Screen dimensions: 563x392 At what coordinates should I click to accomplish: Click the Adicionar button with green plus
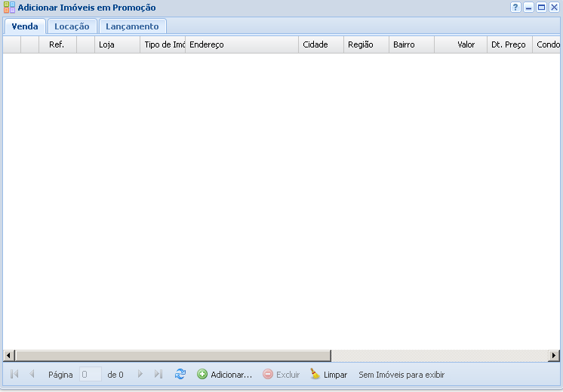[x=224, y=374]
